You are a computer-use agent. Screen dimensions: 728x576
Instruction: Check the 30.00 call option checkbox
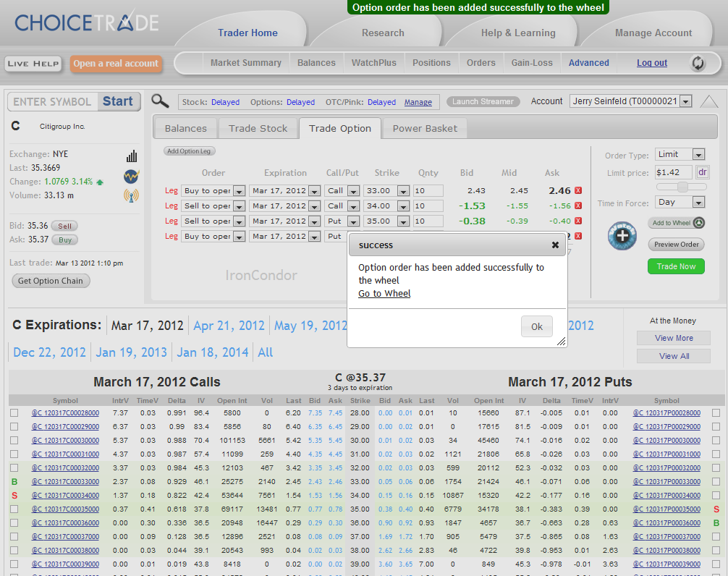click(14, 441)
